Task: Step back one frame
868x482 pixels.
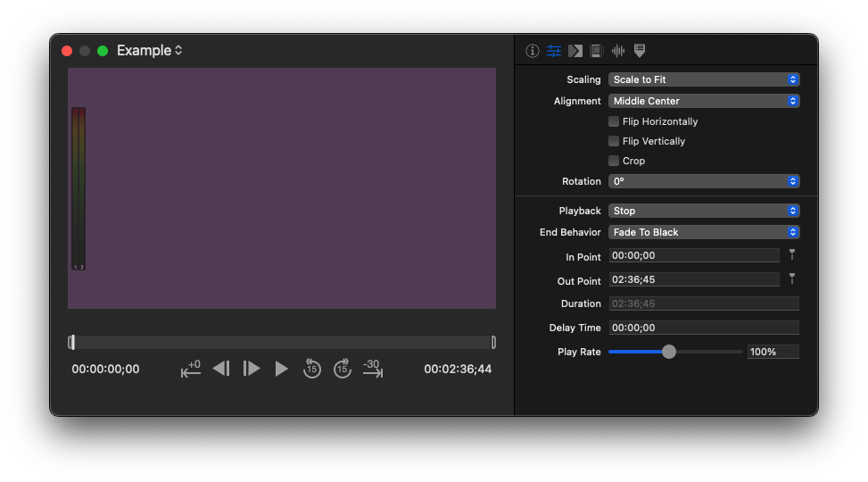Action: (221, 369)
